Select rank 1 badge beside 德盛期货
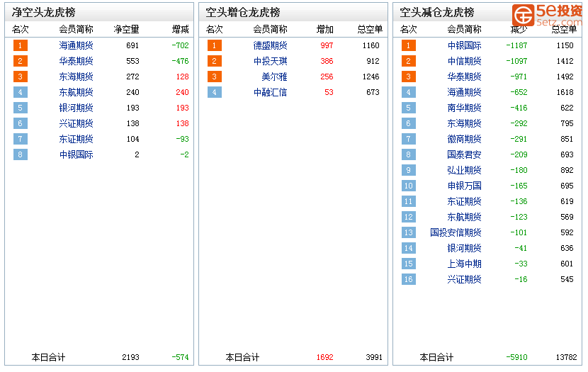 point(215,46)
